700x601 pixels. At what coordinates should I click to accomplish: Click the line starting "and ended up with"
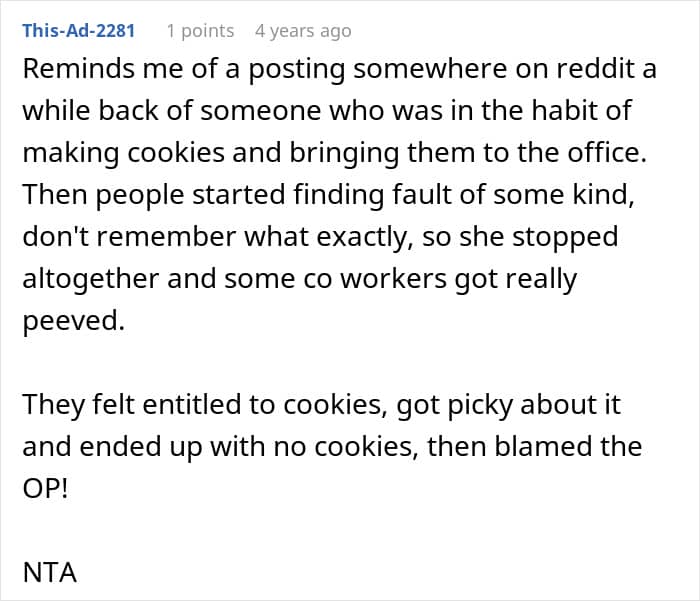pos(332,447)
